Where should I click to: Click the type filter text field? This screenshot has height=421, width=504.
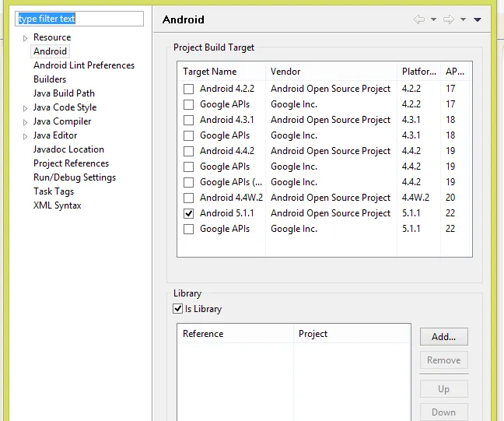click(x=79, y=18)
